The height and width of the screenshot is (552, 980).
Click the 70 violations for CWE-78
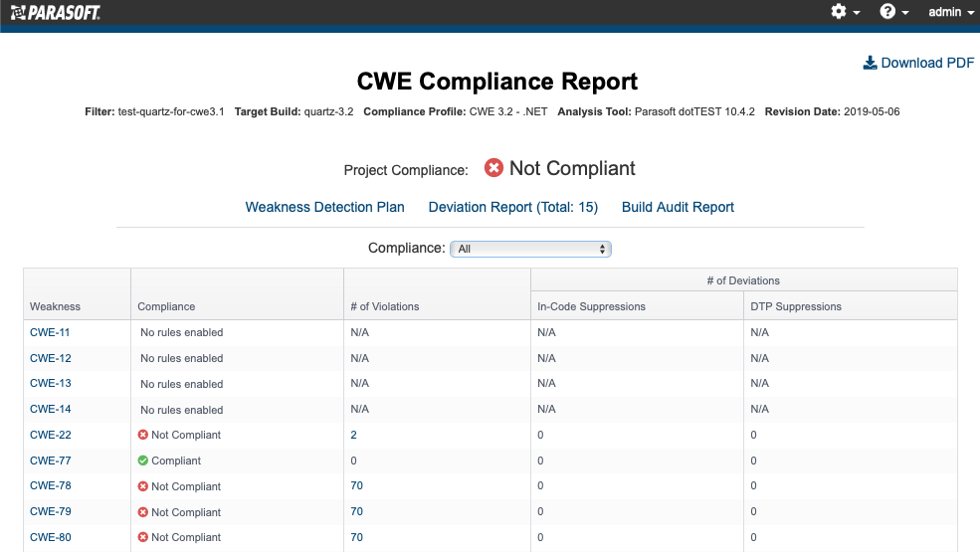click(357, 485)
